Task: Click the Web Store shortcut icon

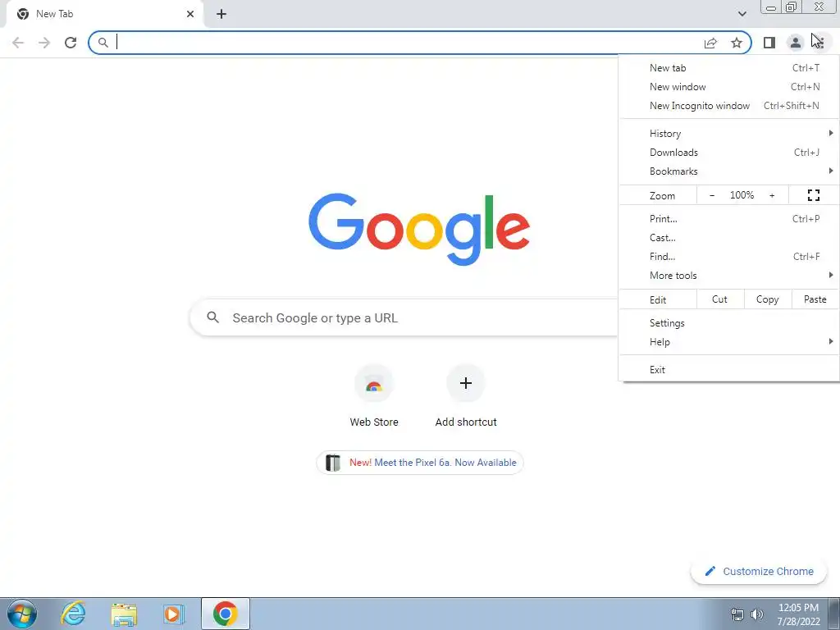Action: click(x=374, y=384)
